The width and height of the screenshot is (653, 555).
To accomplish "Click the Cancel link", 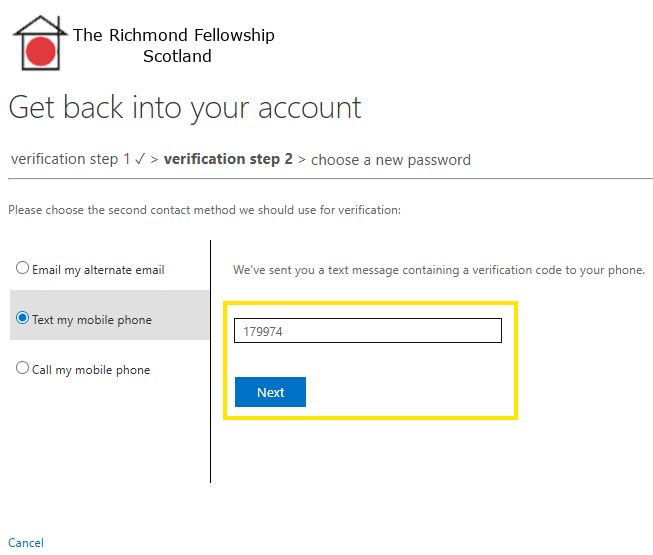I will pos(26,543).
